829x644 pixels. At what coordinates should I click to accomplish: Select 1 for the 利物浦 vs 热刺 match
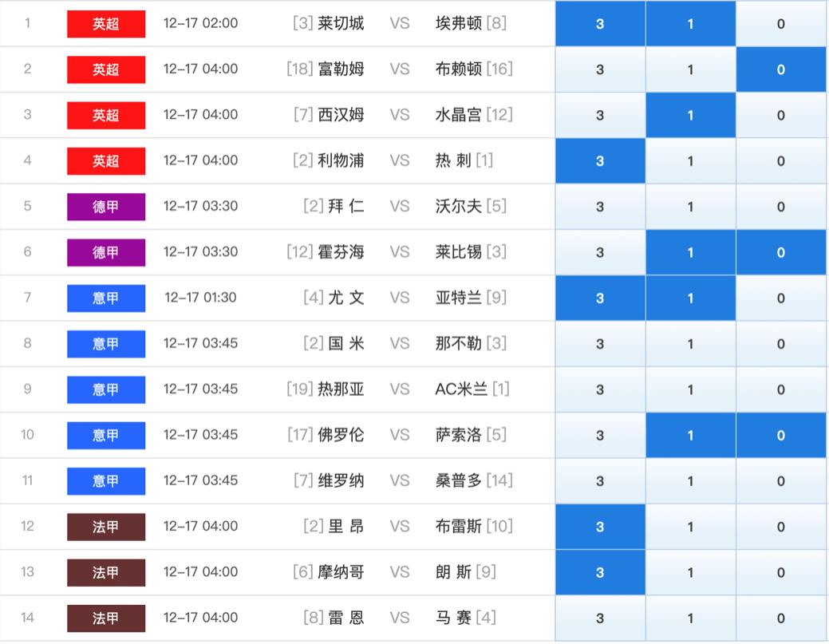click(x=690, y=160)
